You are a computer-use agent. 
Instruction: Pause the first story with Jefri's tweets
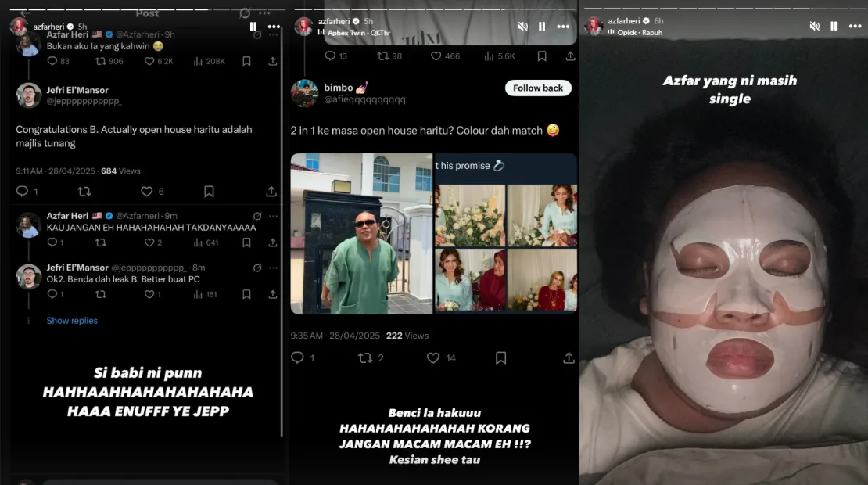[x=253, y=27]
